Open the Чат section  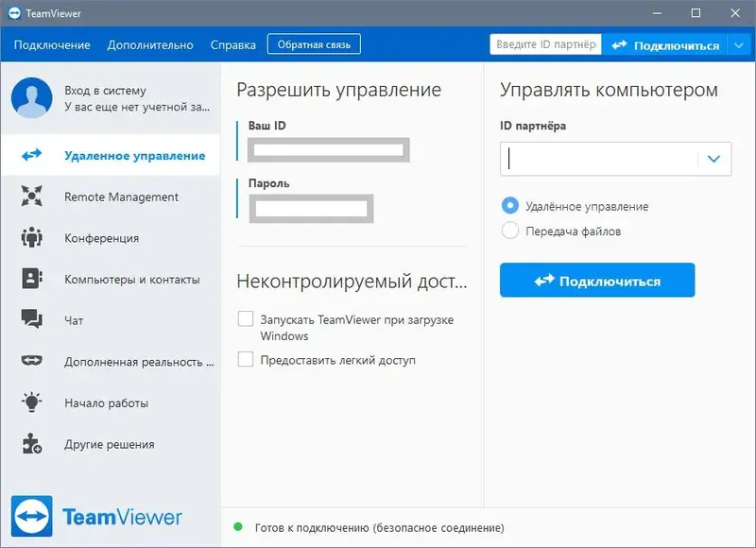(31, 320)
